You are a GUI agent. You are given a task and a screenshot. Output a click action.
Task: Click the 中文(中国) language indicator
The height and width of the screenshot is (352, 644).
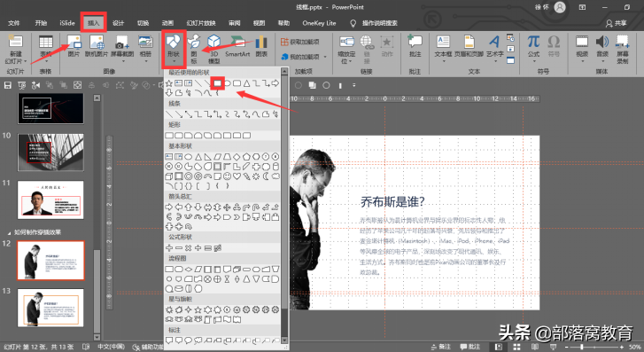tap(111, 347)
